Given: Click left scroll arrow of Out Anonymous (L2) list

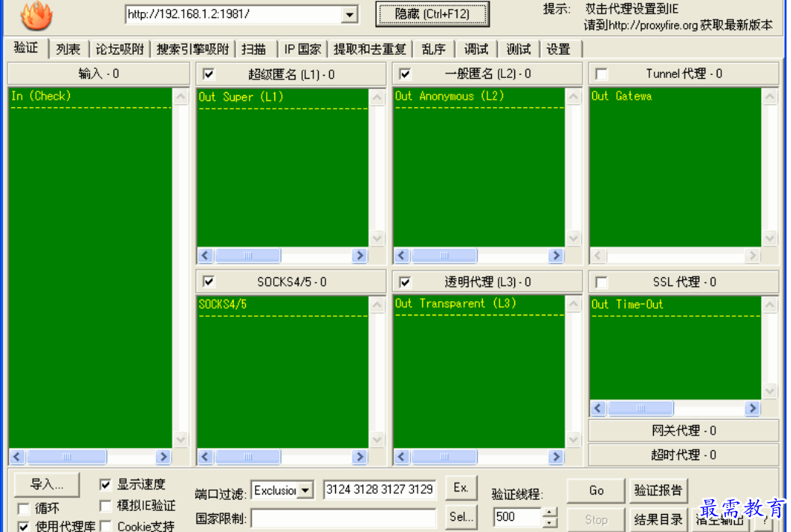Looking at the screenshot, I should tap(402, 256).
